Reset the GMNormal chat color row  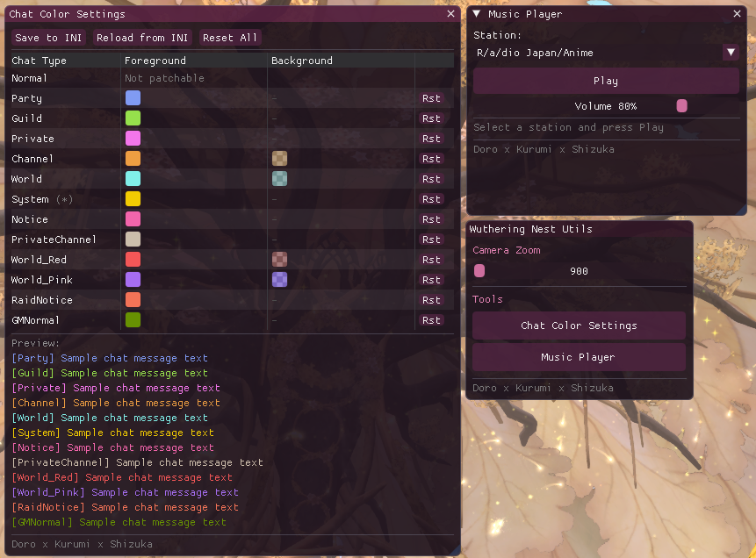(431, 320)
